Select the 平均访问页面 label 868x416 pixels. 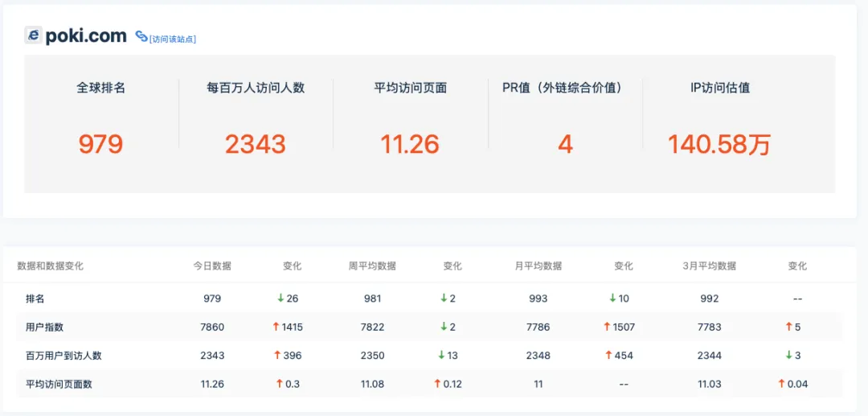[410, 88]
